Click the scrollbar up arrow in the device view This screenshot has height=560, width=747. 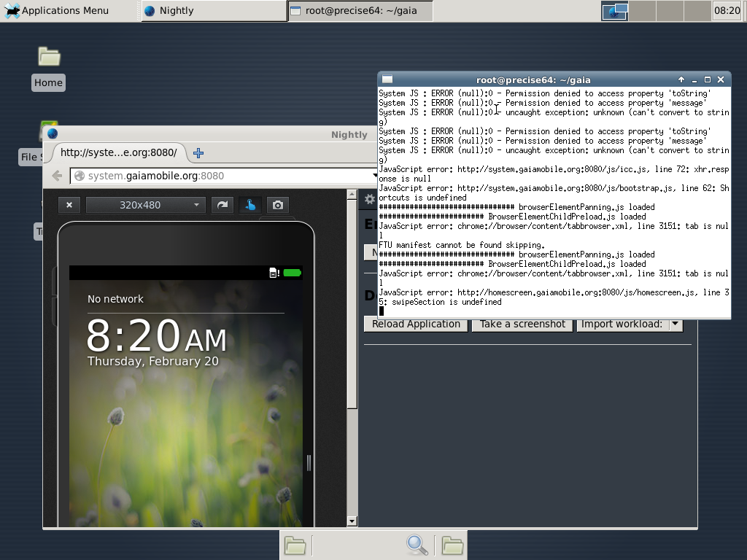coord(352,194)
